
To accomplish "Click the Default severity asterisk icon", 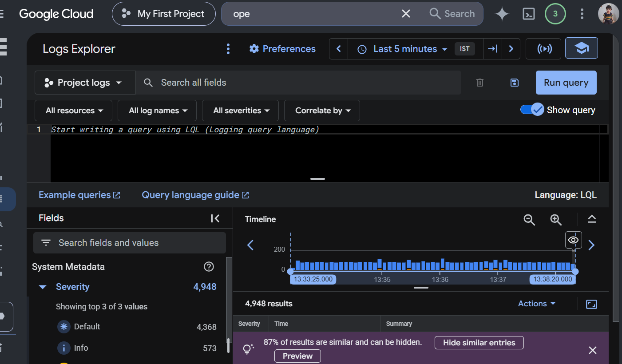I will point(64,327).
